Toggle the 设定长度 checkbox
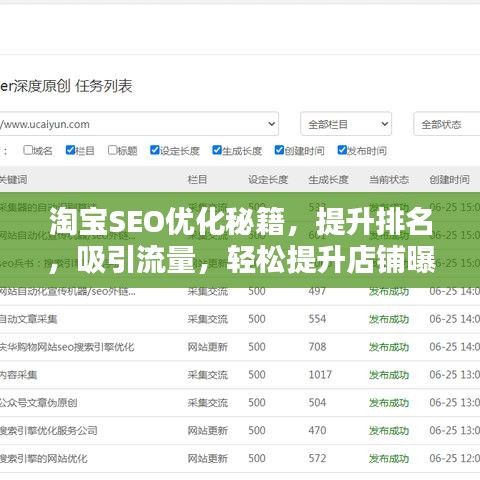480x480 pixels. tap(155, 150)
